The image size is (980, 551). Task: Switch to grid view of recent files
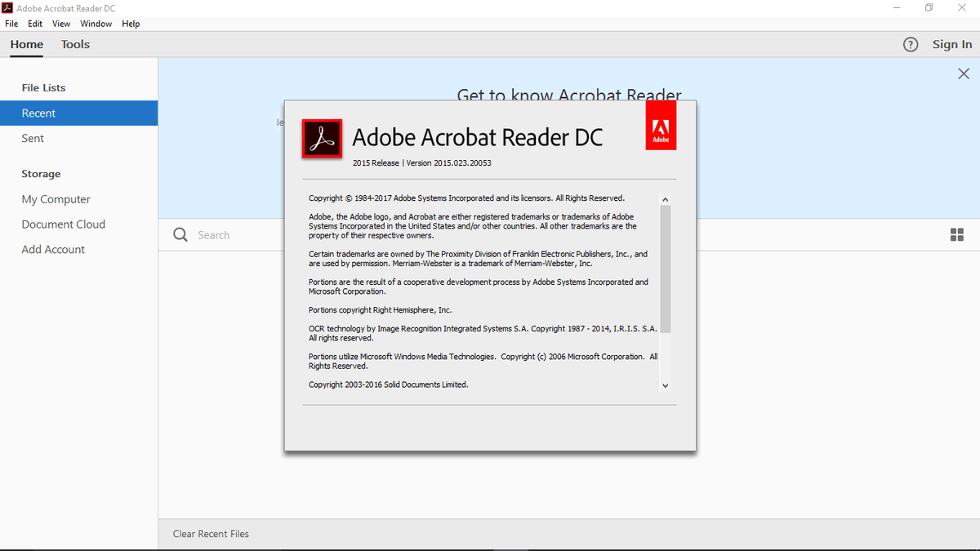point(957,235)
